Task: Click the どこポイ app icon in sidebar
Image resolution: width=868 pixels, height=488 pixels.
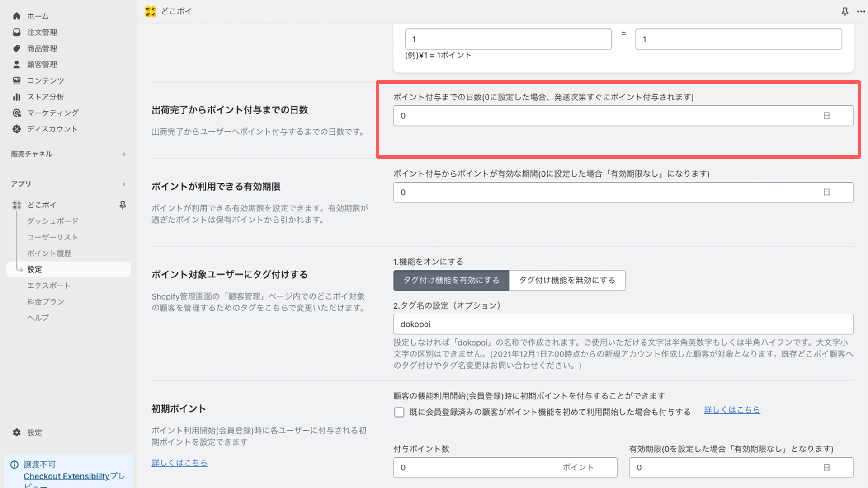Action: pos(17,205)
